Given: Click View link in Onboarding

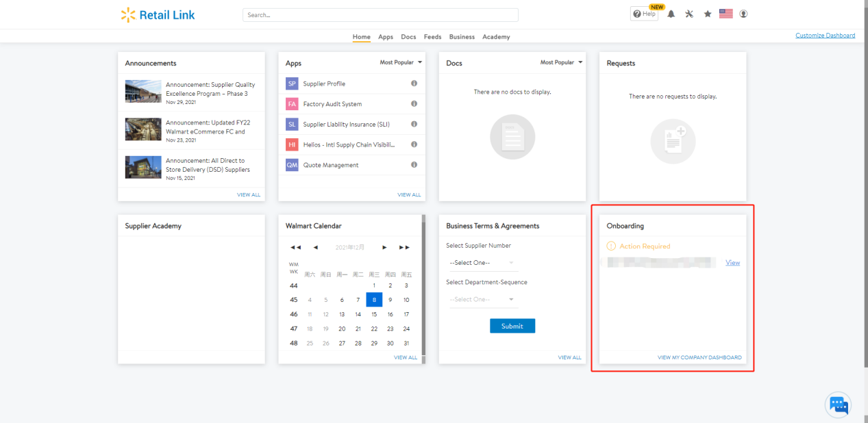Looking at the screenshot, I should coord(732,262).
